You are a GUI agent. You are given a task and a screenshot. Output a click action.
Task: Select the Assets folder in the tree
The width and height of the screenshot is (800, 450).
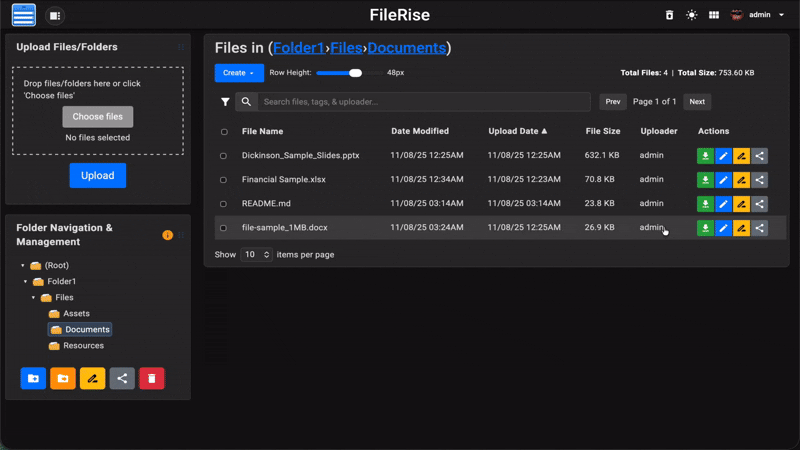click(x=76, y=314)
